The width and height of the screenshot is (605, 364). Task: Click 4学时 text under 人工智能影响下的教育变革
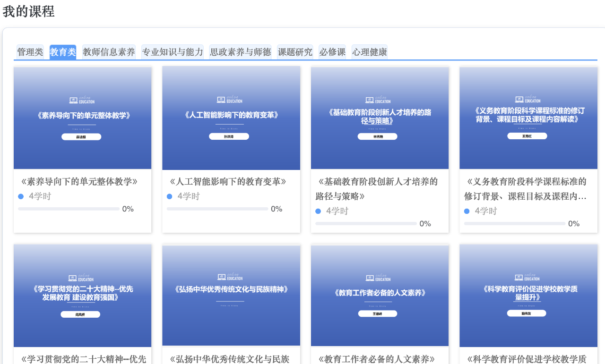click(x=189, y=196)
